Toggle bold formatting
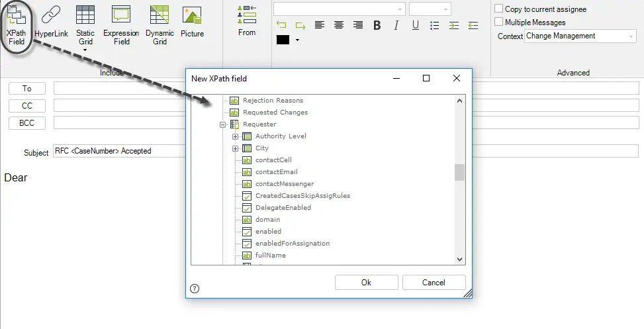This screenshot has width=644, height=329. pyautogui.click(x=377, y=25)
